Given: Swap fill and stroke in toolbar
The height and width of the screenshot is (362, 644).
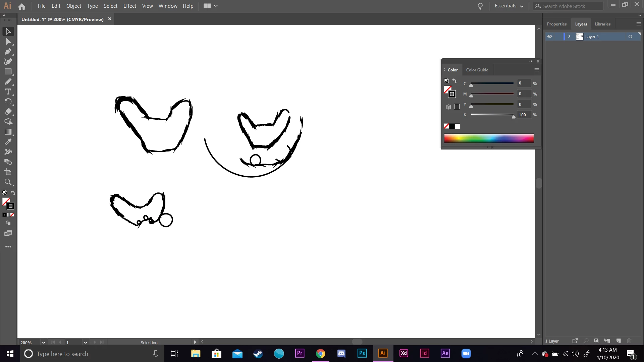Looking at the screenshot, I should pyautogui.click(x=13, y=193).
